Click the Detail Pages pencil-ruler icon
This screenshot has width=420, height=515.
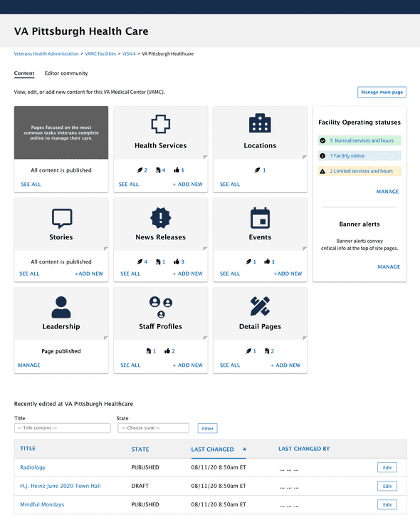pyautogui.click(x=260, y=306)
